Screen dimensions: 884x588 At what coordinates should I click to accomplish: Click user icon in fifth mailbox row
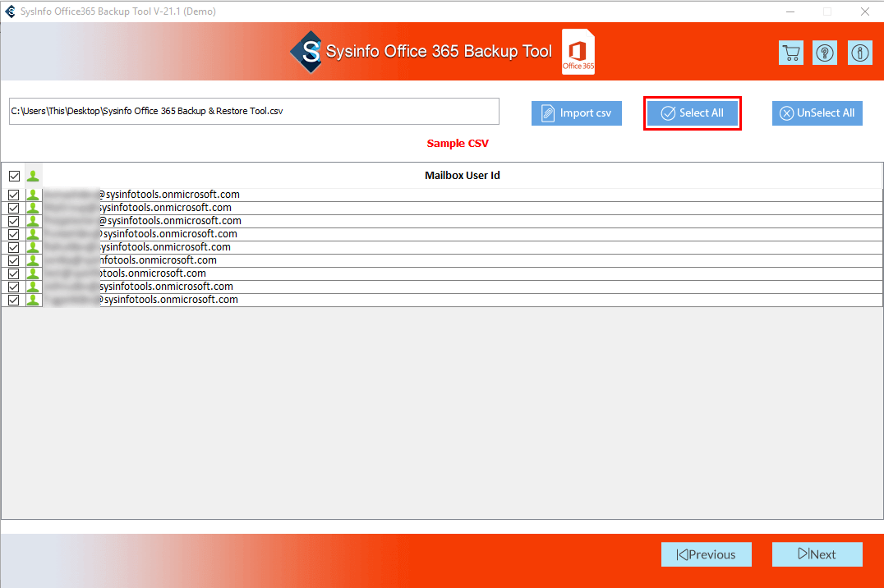click(x=33, y=247)
